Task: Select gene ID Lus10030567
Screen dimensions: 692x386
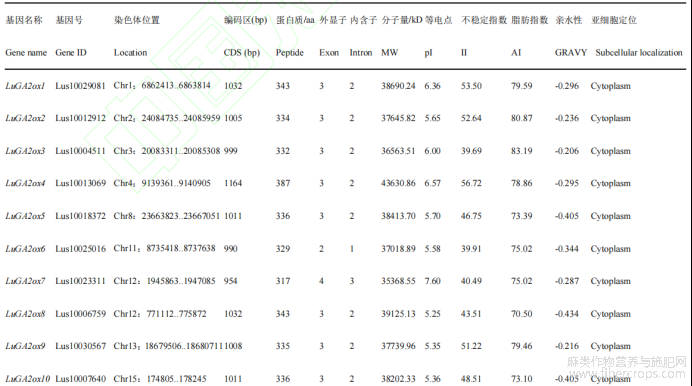Action: point(80,346)
